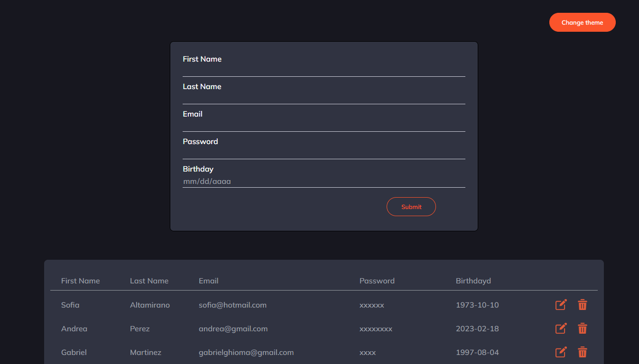639x364 pixels.
Task: Select Andrea's password cell xxxxxxxx
Action: [376, 329]
